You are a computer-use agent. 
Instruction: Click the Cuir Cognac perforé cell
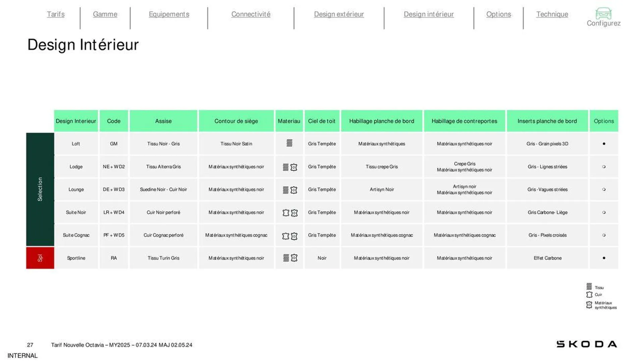163,235
